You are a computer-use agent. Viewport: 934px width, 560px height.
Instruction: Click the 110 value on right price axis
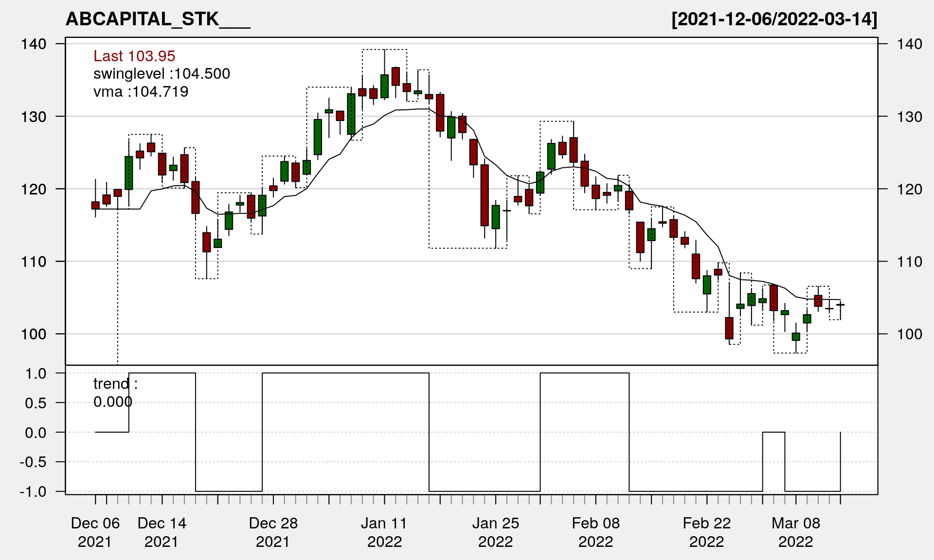click(x=909, y=262)
